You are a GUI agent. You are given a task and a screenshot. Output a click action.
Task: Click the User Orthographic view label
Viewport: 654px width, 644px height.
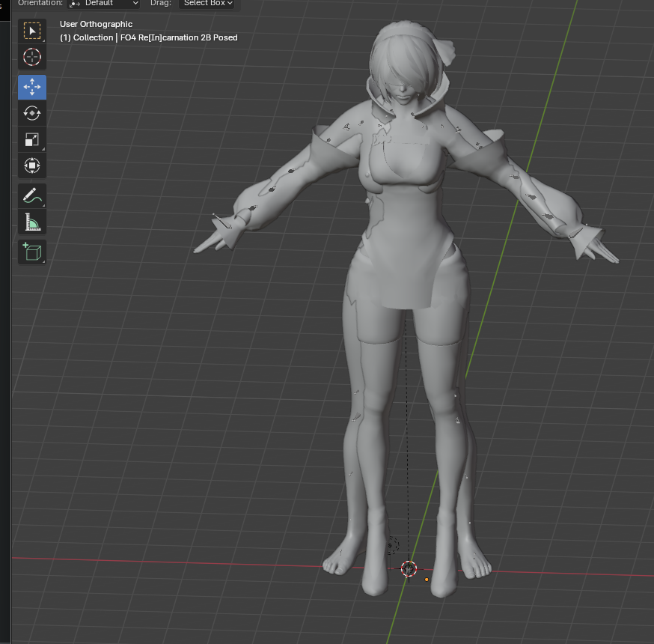click(x=96, y=24)
